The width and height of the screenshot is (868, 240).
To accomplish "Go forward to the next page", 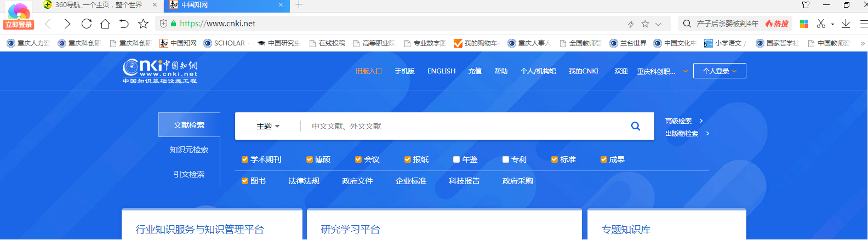I will tap(67, 24).
